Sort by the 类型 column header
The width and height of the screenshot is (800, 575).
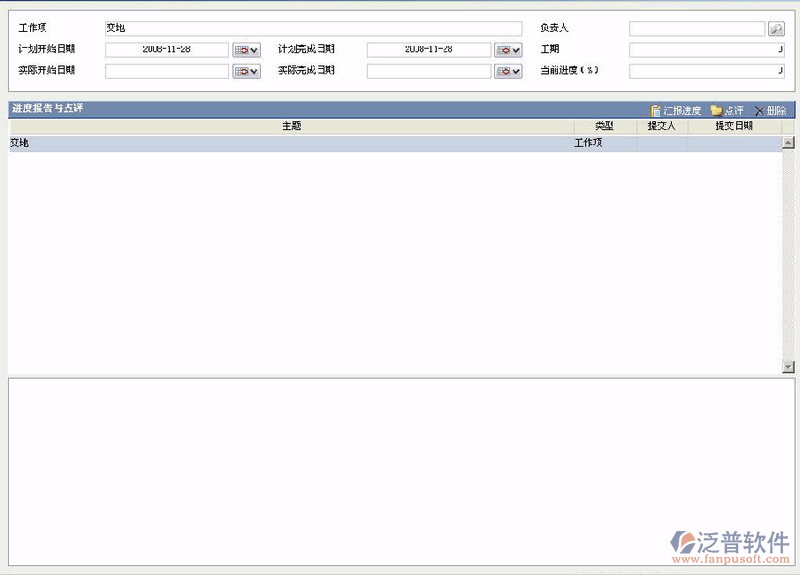point(605,126)
